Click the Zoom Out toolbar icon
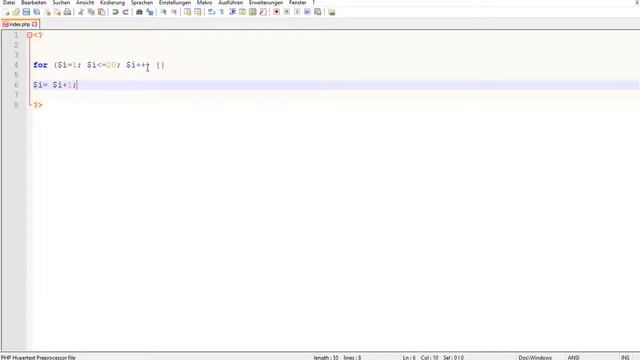Screen dimensions: 640x360 [x=174, y=12]
